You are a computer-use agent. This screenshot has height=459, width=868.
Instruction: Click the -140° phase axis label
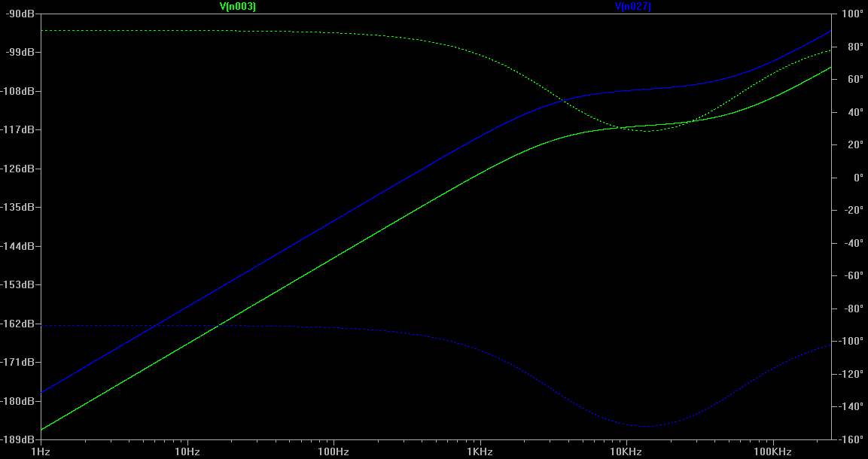(x=850, y=406)
